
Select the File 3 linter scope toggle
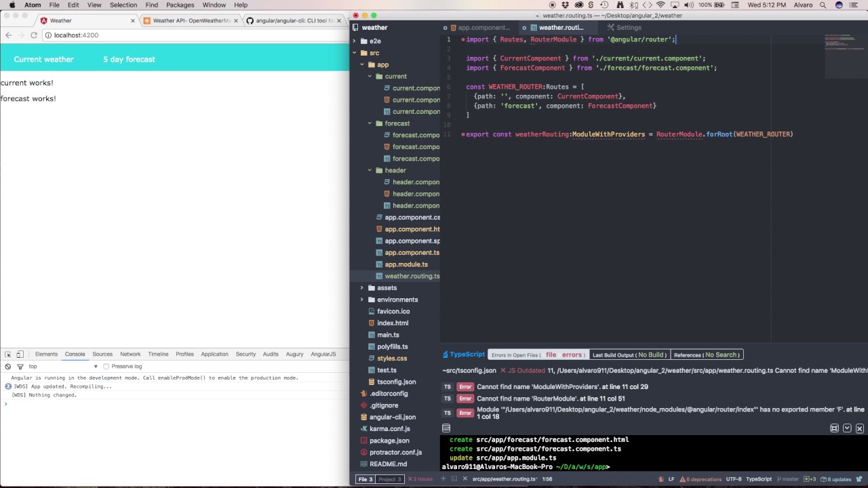tap(366, 479)
